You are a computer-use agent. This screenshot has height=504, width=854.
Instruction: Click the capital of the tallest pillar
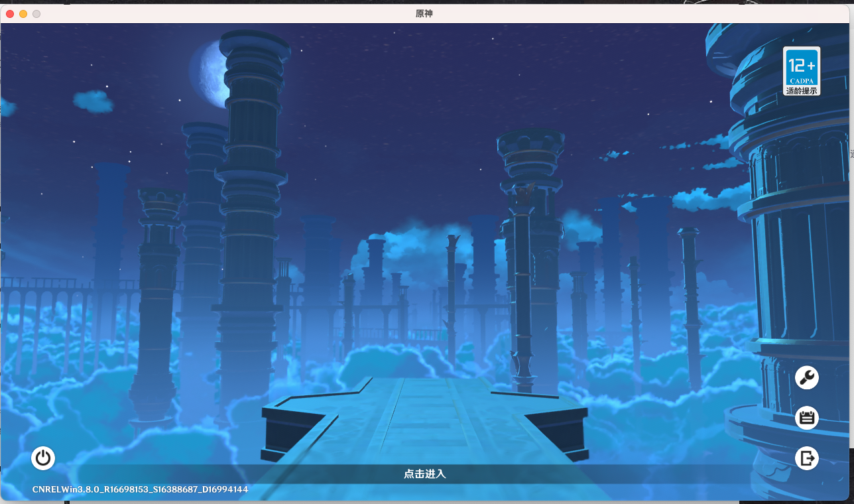coord(255,46)
